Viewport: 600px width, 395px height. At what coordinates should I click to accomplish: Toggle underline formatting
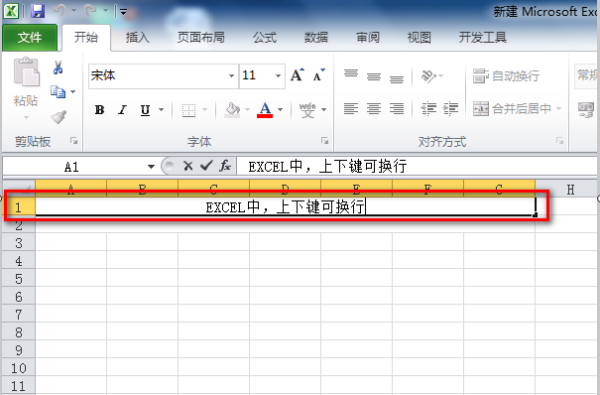click(x=145, y=110)
